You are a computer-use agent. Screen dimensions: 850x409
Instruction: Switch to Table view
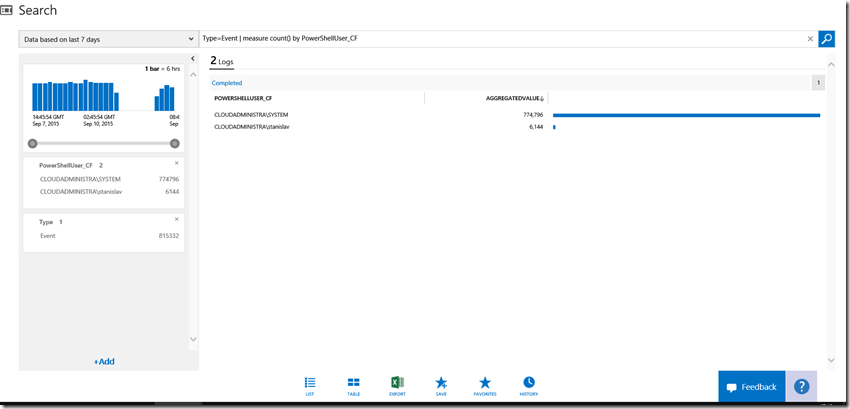(353, 386)
